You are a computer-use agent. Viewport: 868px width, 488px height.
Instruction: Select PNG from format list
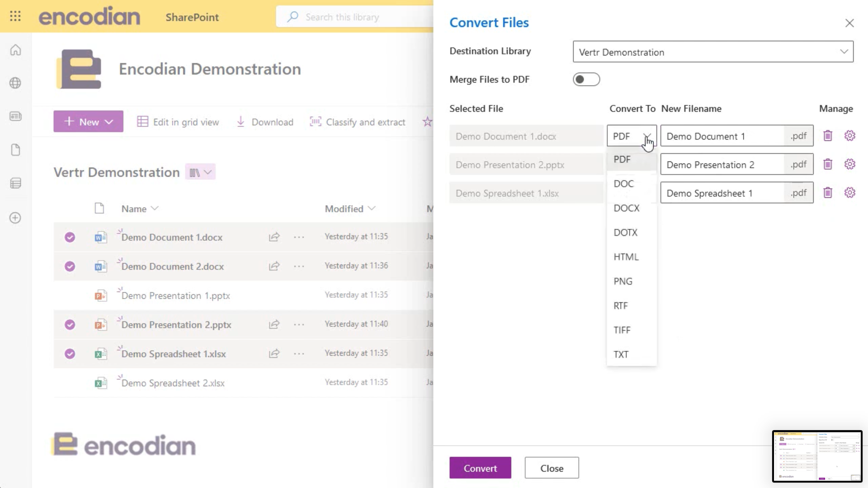pos(632,282)
